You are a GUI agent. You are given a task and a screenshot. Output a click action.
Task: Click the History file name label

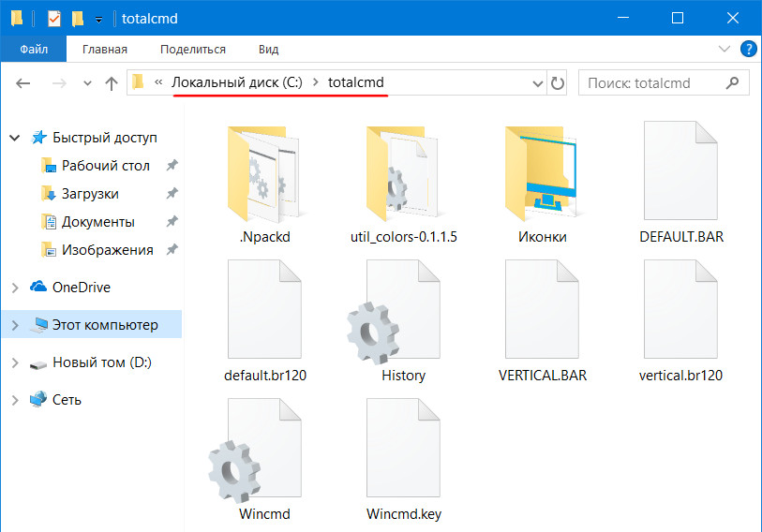[x=403, y=375]
